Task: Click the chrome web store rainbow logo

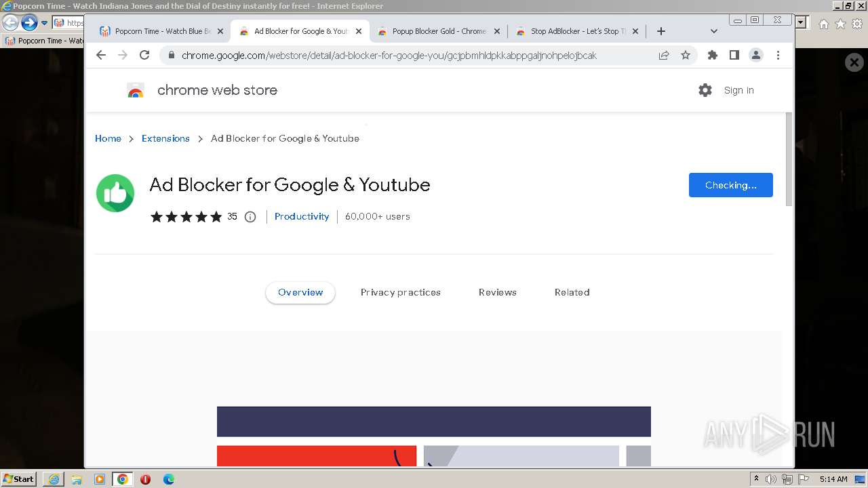Action: click(136, 91)
